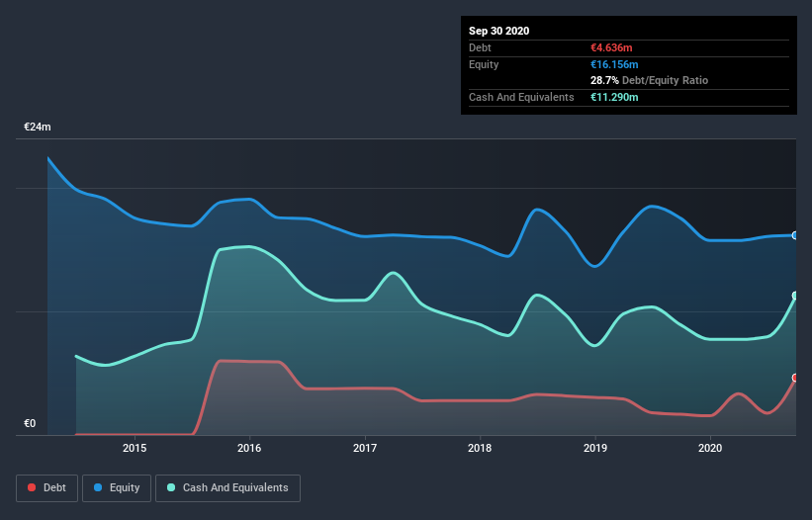Click the Debt row label in tooltip

[x=480, y=47]
